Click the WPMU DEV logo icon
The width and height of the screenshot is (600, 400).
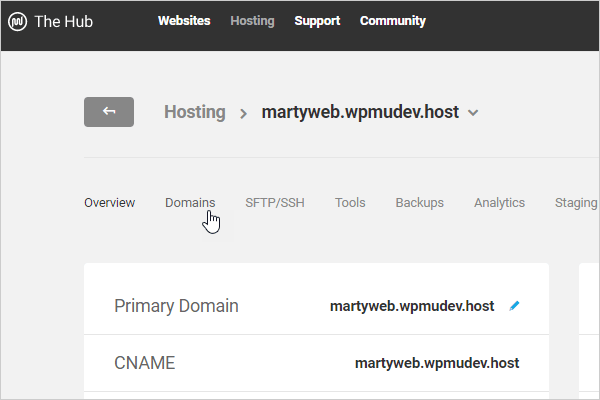point(18,21)
